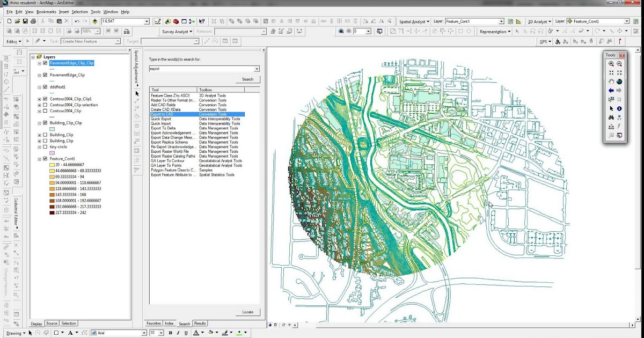Open the ArcToolbox window icon (red toolbox)
Image resolution: width=644 pixels, height=338 pixels.
coord(176,21)
